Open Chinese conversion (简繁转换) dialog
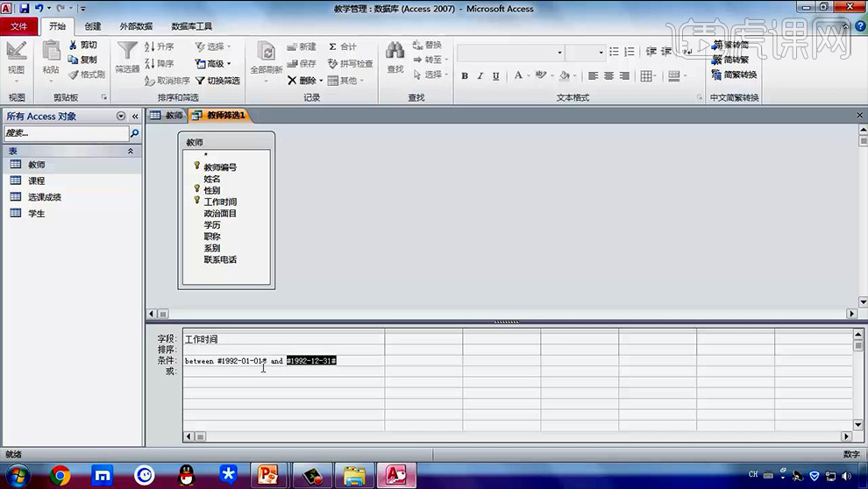Image resolution: width=868 pixels, height=489 pixels. click(x=735, y=74)
